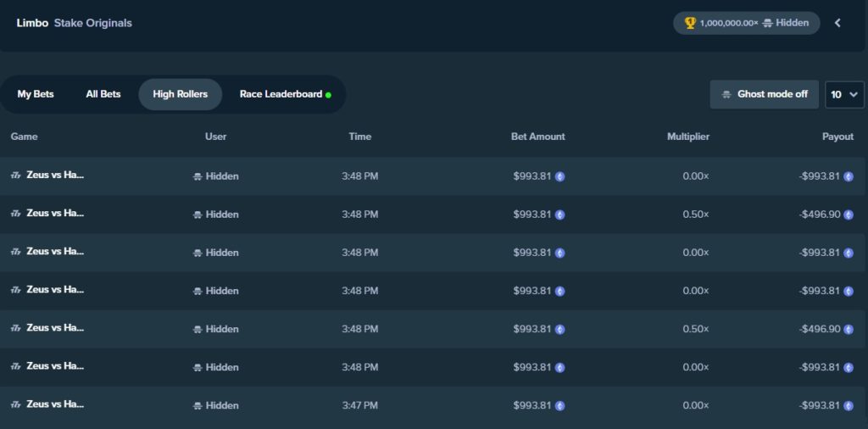Click the Time column header

(x=359, y=136)
